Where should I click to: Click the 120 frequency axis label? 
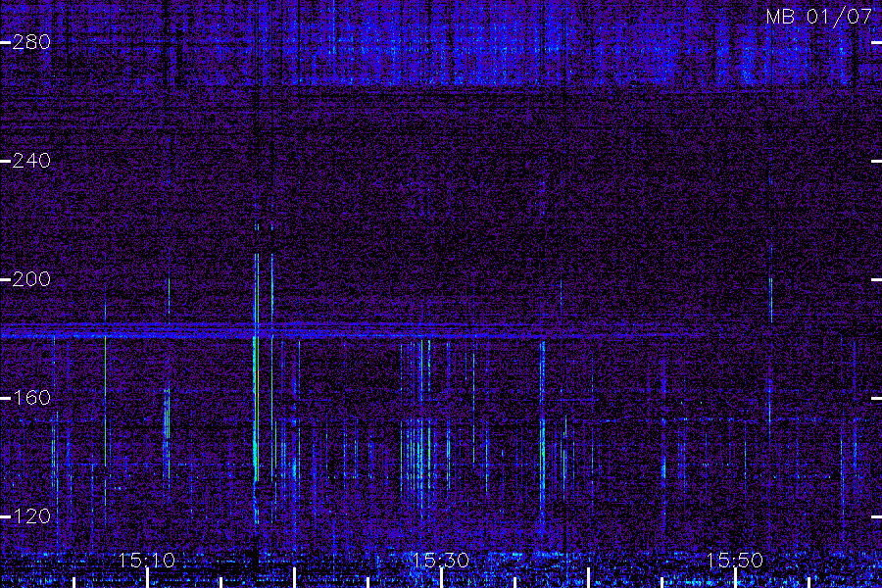pos(31,516)
